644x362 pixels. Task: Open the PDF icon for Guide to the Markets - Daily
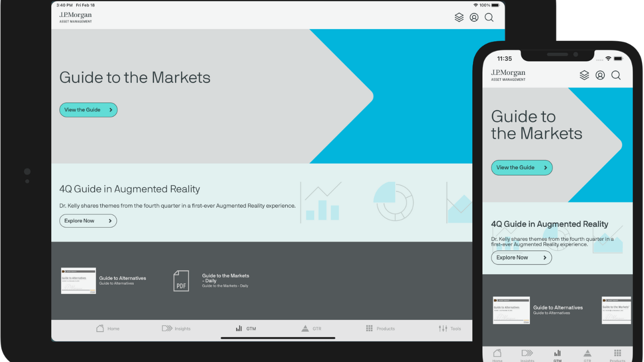181,281
